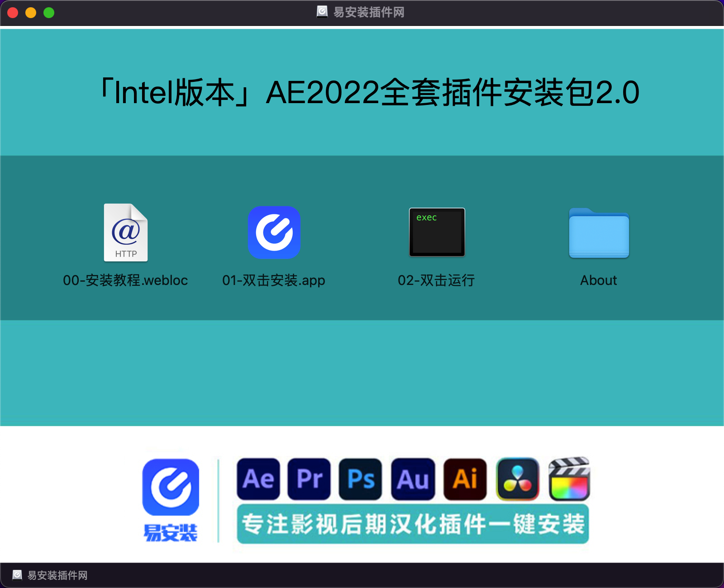Open the About folder icon
Viewport: 724px width, 588px height.
pos(599,233)
